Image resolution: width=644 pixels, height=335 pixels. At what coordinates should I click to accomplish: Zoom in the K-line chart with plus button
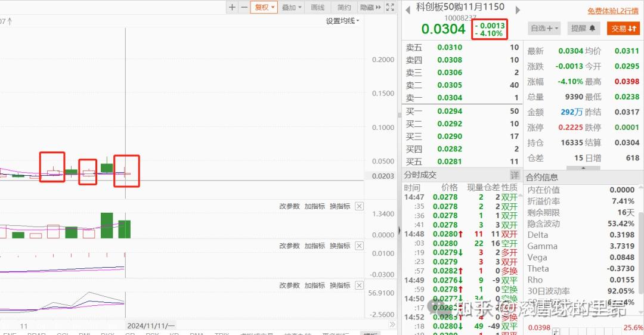click(232, 7)
